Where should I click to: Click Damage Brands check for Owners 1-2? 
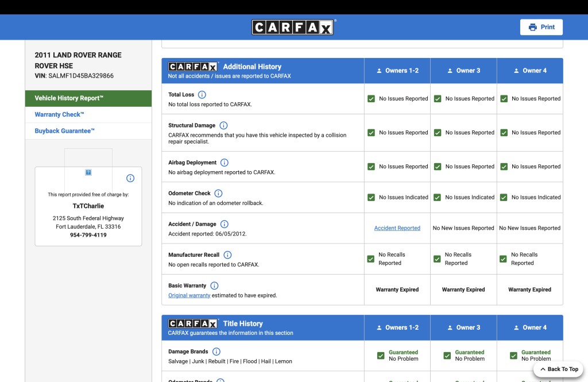click(381, 356)
